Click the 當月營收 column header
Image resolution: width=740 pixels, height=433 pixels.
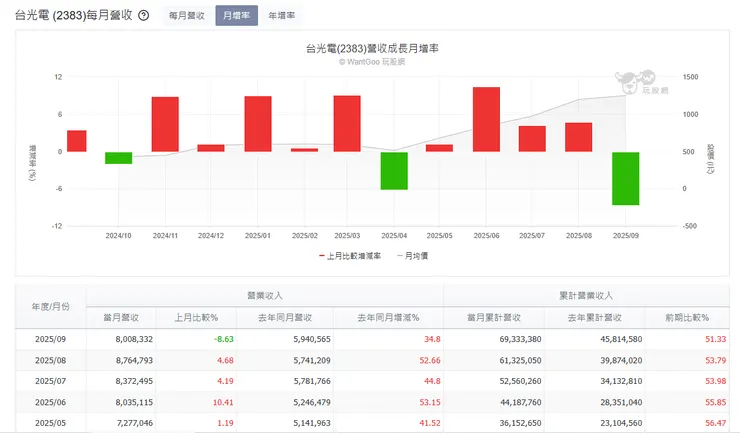click(x=121, y=318)
